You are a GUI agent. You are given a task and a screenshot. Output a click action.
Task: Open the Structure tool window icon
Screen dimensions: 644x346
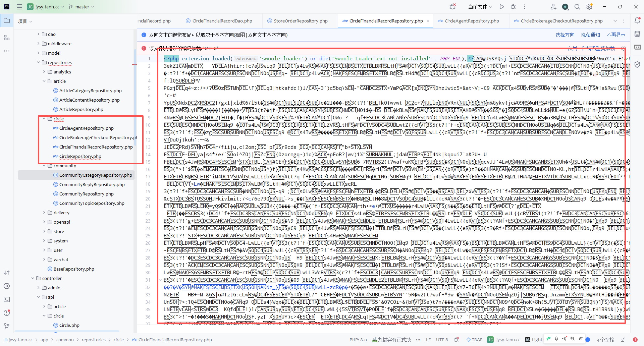tap(7, 38)
